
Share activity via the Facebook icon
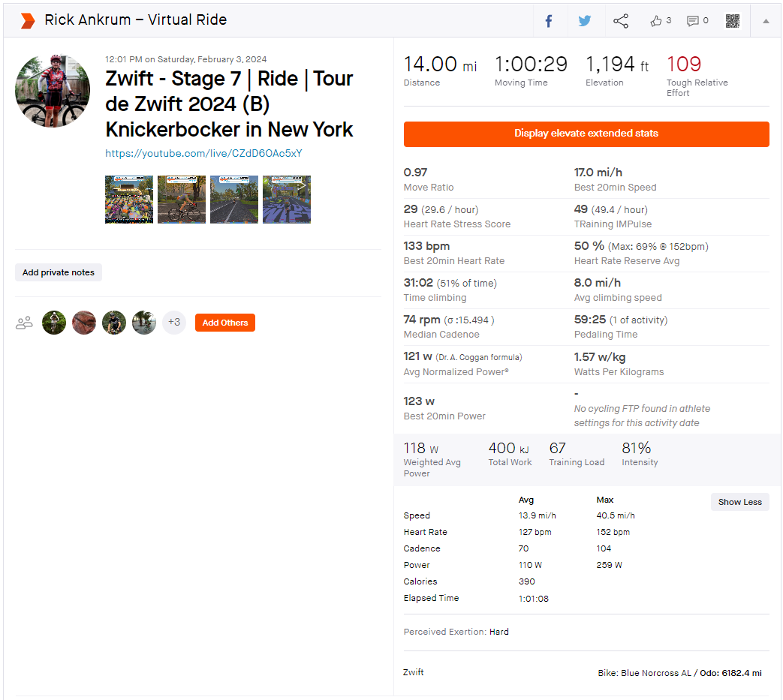click(x=549, y=21)
